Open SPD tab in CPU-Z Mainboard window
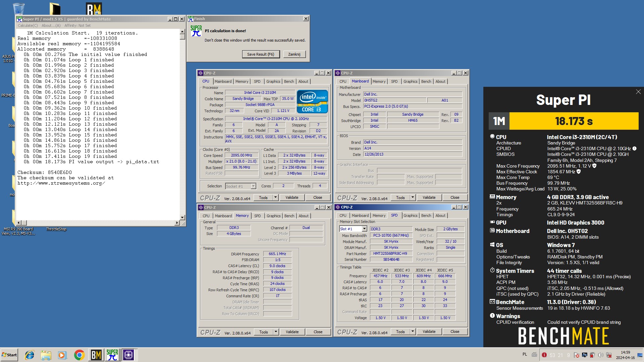The width and height of the screenshot is (644, 362). pos(394,81)
